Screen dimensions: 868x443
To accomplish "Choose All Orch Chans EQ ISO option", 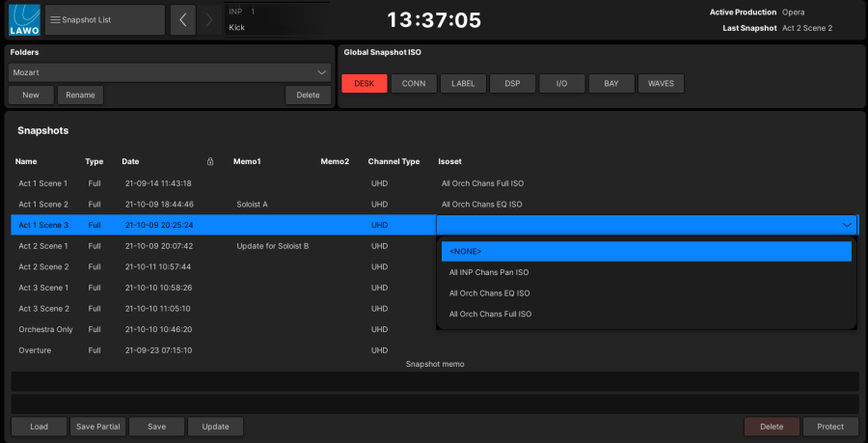I will [646, 293].
